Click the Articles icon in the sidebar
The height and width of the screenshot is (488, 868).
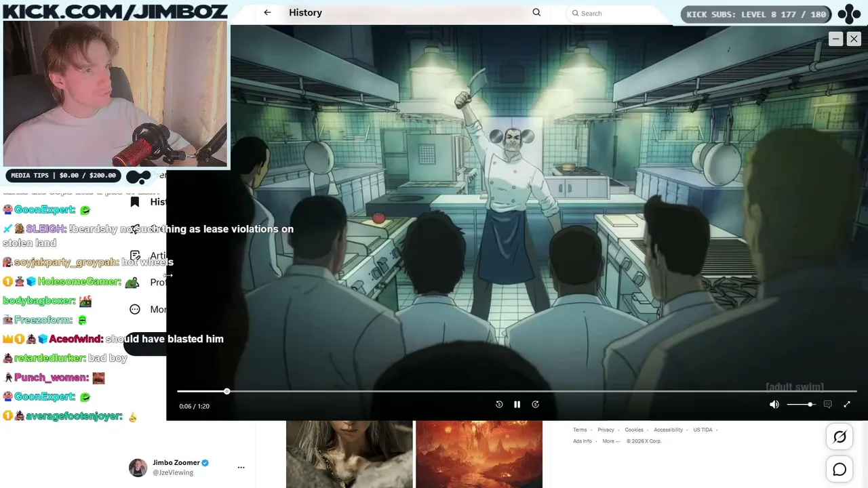coord(135,256)
